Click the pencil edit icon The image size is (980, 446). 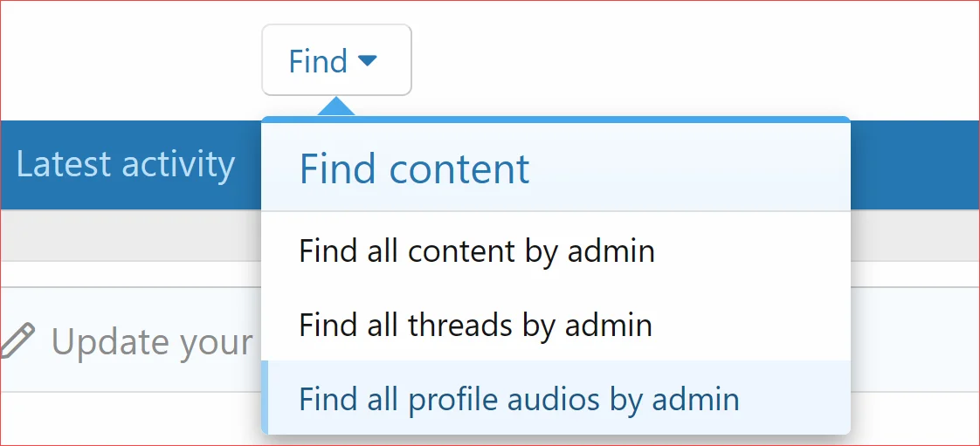(x=17, y=340)
